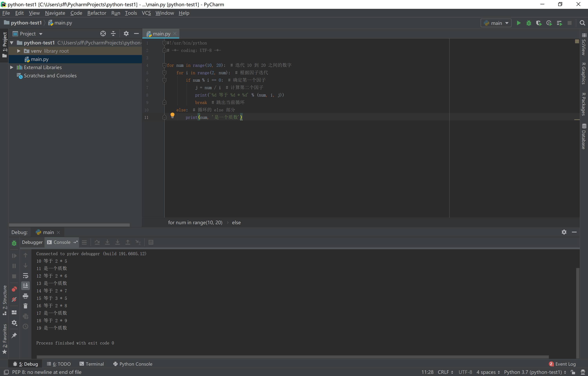588x376 pixels.
Task: Select the Run menu item
Action: pyautogui.click(x=116, y=13)
